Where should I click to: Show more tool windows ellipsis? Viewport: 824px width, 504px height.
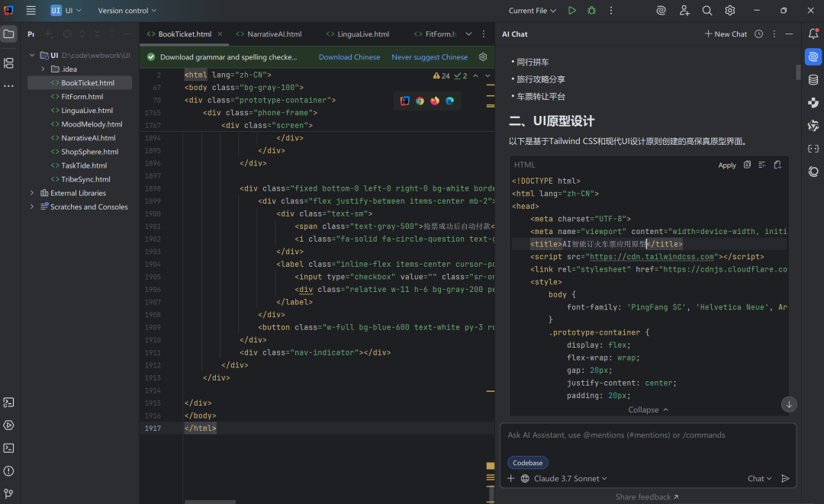click(9, 85)
